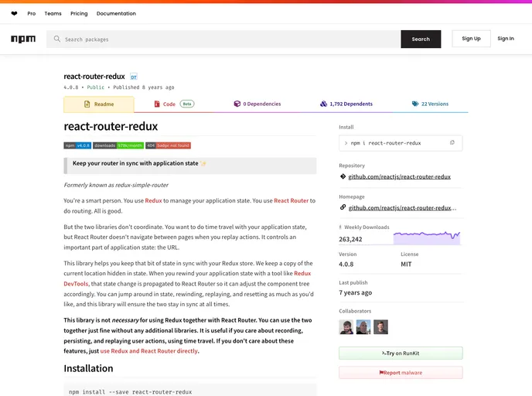This screenshot has width=532, height=396.
Task: Click the Try on RunKit button
Action: [401, 353]
